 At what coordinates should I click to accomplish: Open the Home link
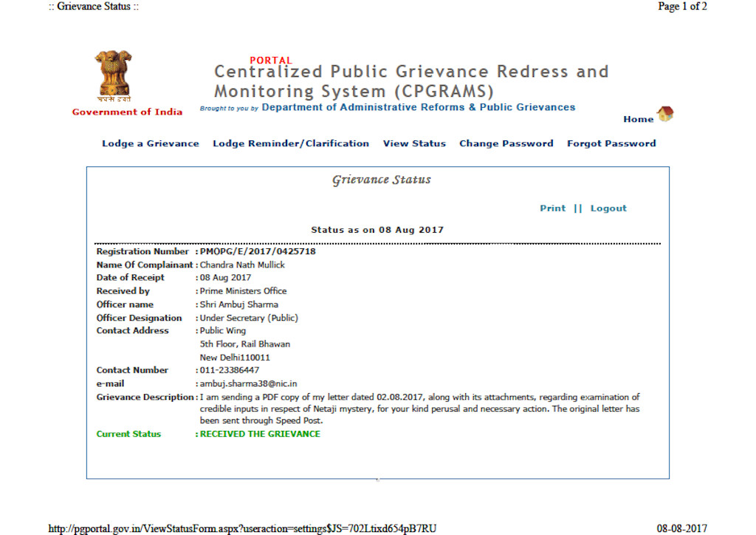coord(639,119)
